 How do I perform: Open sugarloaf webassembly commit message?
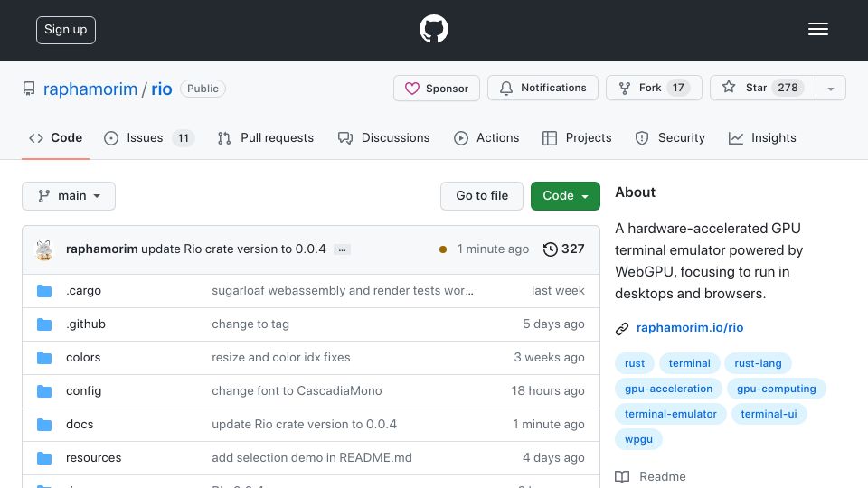(x=343, y=290)
